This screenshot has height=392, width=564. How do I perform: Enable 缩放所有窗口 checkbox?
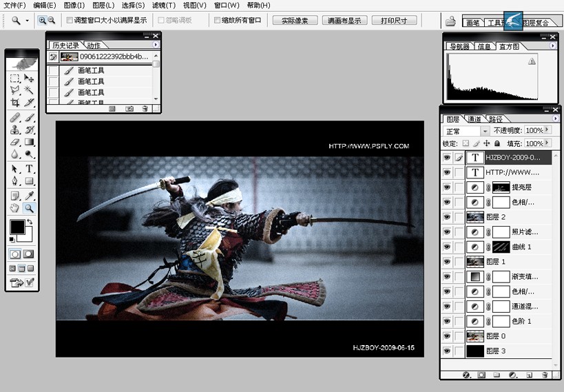[x=217, y=20]
